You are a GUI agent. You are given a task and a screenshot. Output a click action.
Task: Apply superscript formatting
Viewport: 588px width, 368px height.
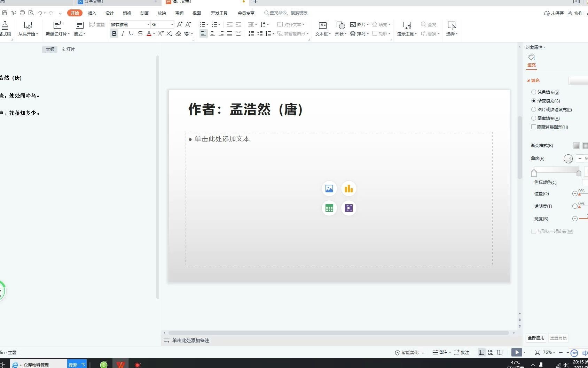point(160,33)
